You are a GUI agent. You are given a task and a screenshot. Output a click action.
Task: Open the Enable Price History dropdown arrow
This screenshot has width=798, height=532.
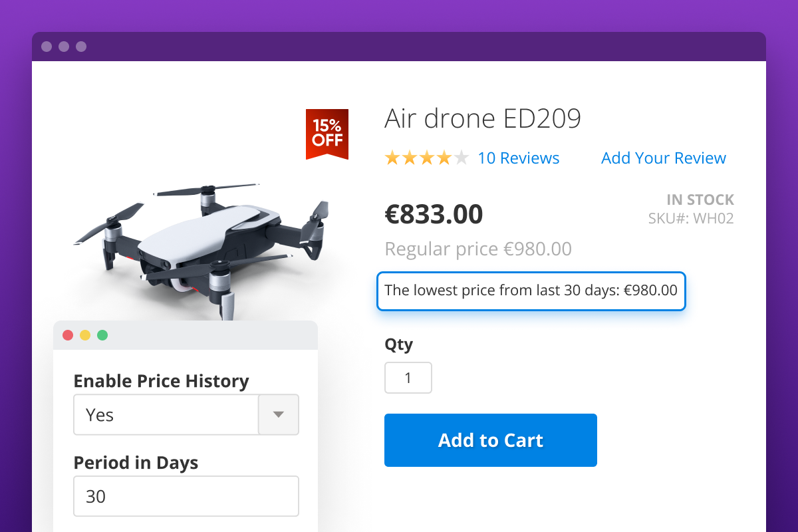click(279, 415)
